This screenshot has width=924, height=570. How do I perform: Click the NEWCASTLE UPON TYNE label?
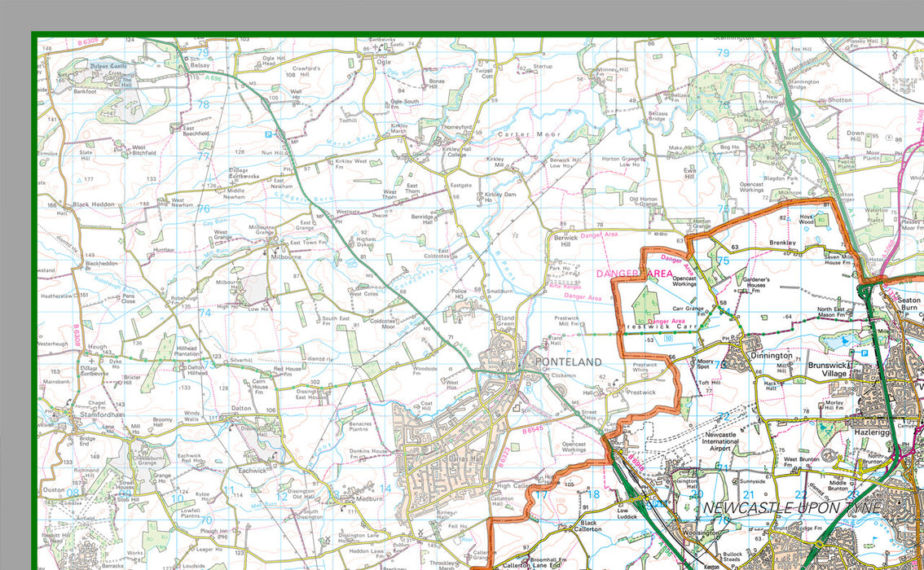(x=792, y=507)
